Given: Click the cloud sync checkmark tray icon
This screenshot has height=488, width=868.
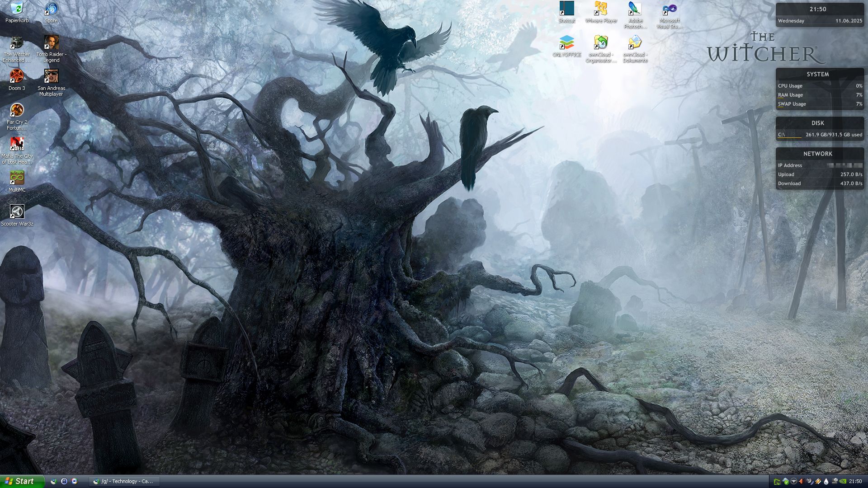Looking at the screenshot, I should click(786, 482).
